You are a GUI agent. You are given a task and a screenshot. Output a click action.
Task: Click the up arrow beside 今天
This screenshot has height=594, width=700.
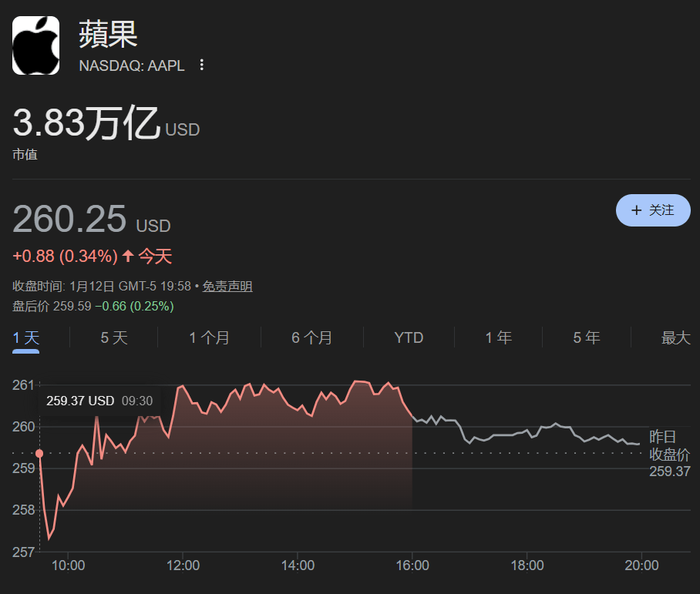click(128, 256)
